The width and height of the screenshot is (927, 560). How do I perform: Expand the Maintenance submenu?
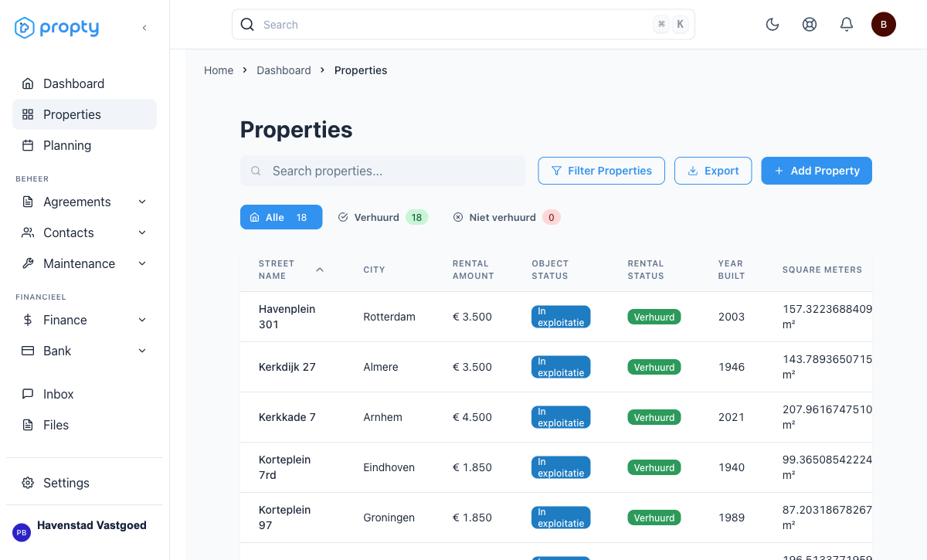tap(84, 263)
